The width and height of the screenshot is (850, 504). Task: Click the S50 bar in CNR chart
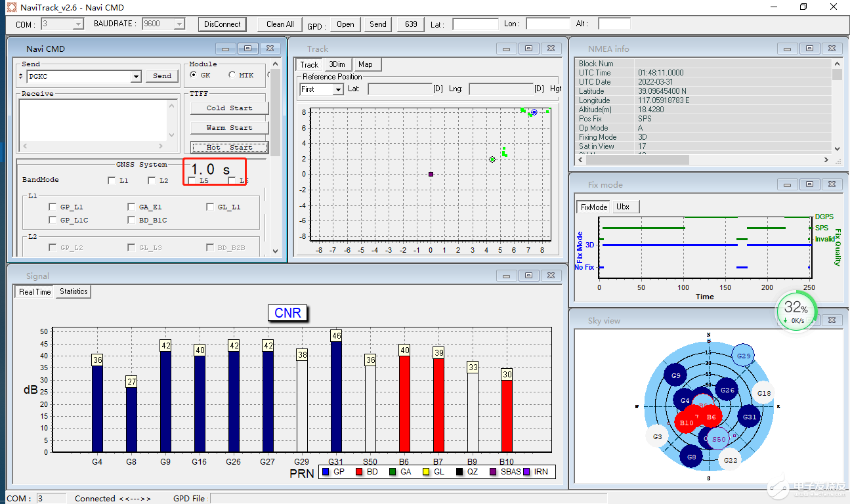371,408
